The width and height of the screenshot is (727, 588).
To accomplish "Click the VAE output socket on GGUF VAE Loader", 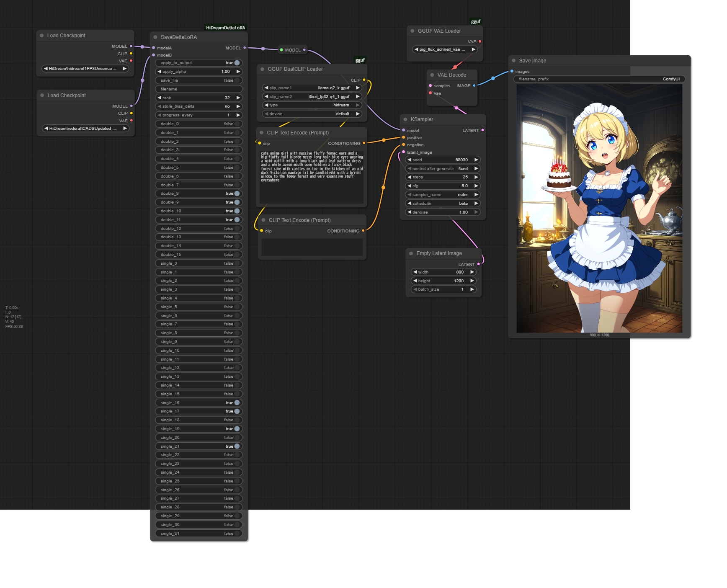I will (480, 41).
